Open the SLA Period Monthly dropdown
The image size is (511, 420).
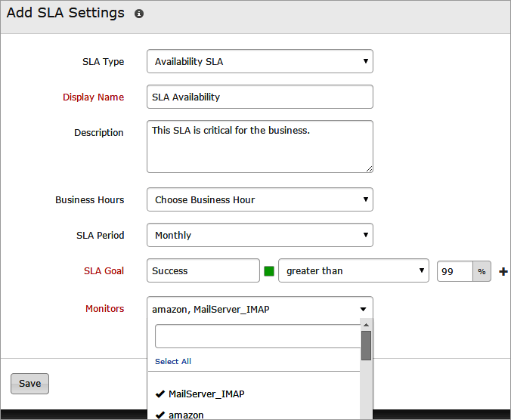259,235
